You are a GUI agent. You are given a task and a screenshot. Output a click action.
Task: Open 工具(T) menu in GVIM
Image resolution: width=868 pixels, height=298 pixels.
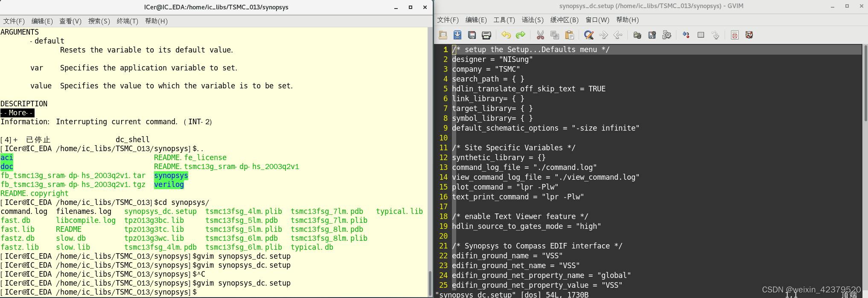coord(504,20)
